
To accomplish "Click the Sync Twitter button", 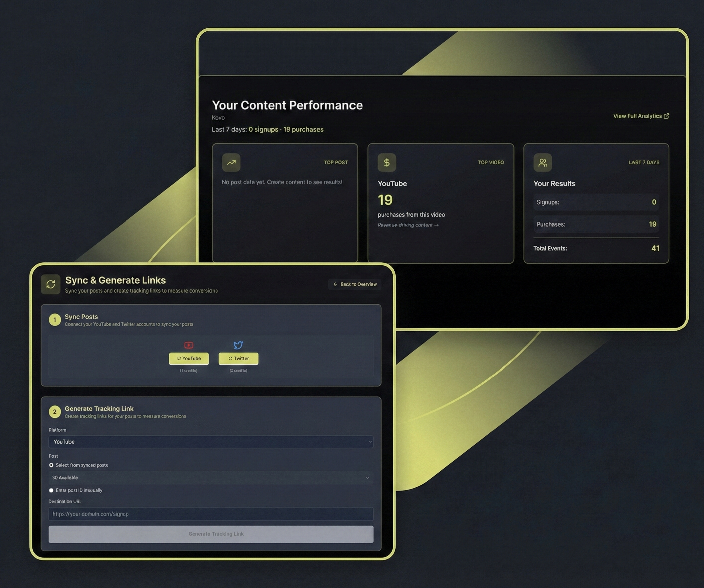I will click(x=238, y=359).
